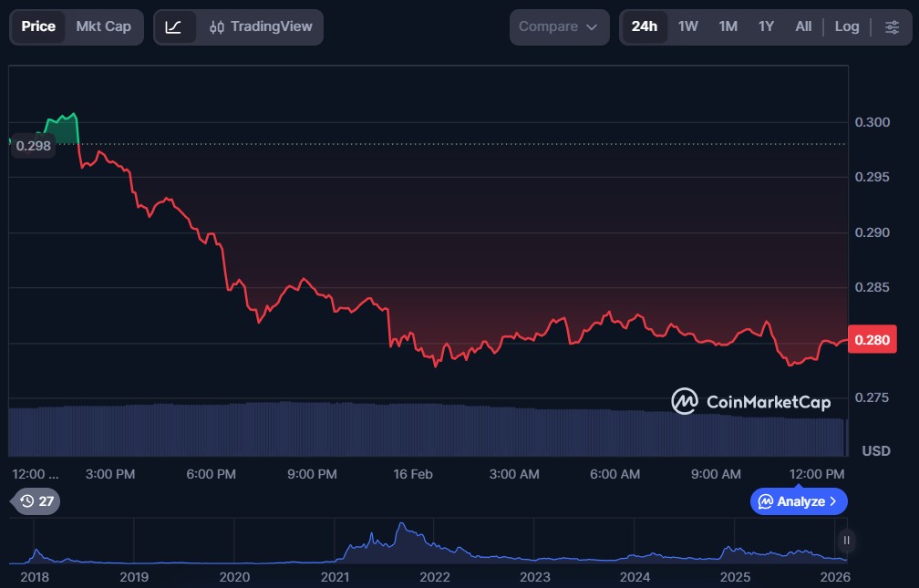Select the 1M timeframe tab
919x588 pixels.
[728, 26]
